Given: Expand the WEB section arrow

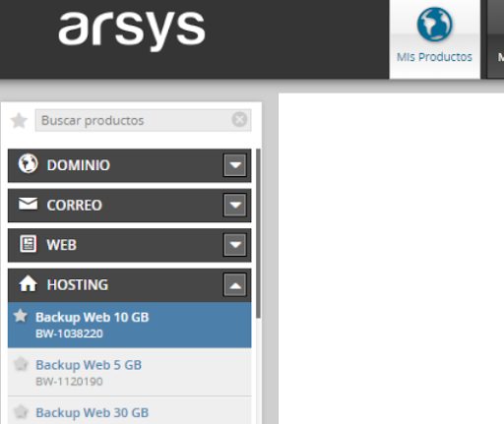Looking at the screenshot, I should 235,245.
